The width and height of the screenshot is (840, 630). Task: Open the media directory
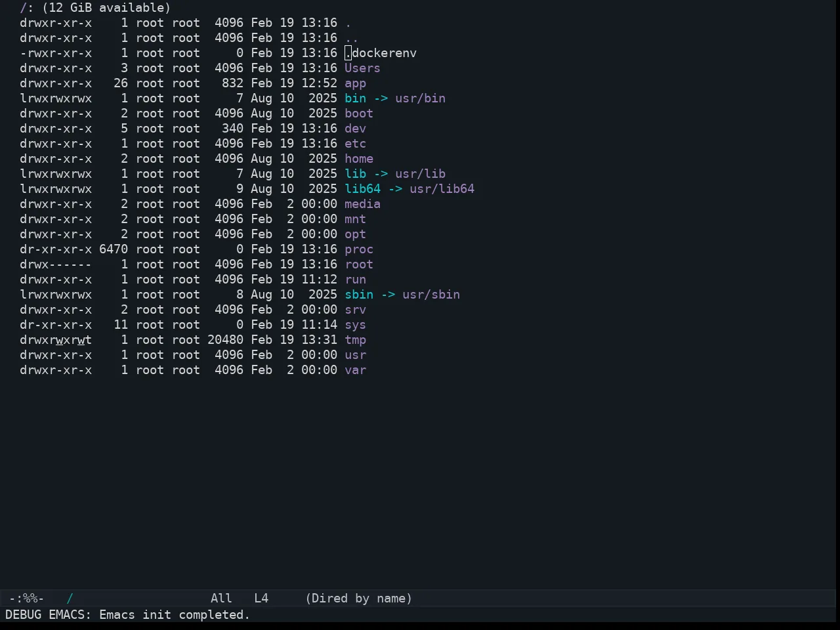point(362,204)
